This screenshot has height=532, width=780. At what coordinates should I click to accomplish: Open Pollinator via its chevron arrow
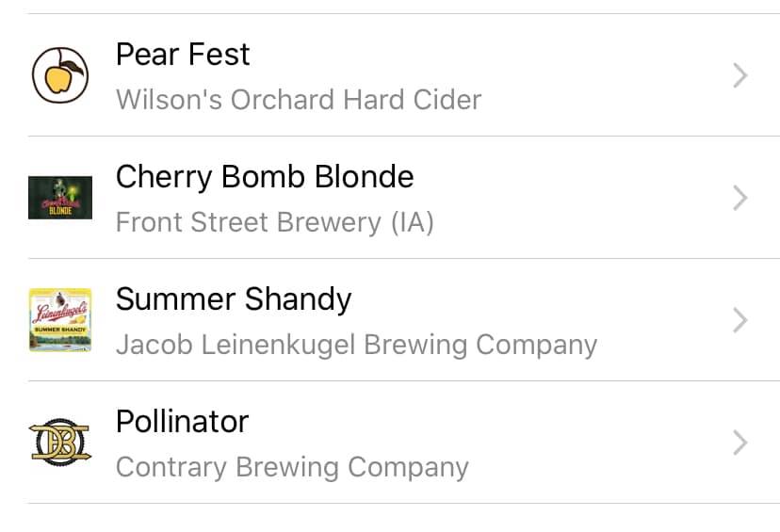tap(740, 443)
